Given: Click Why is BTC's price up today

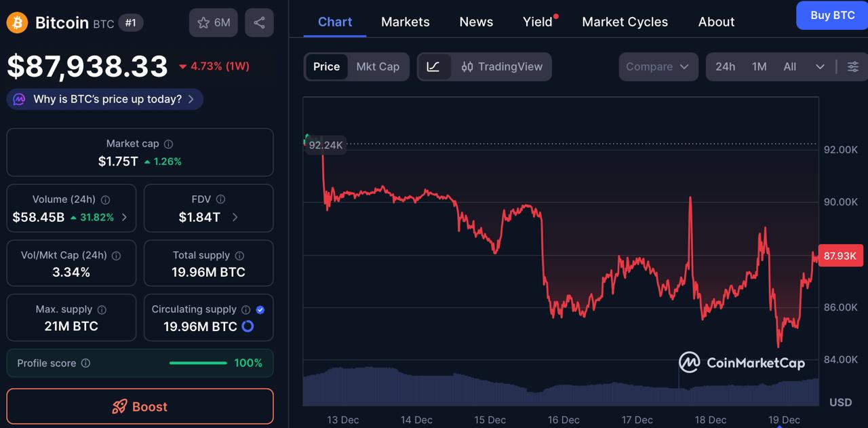Looking at the screenshot, I should [x=104, y=99].
